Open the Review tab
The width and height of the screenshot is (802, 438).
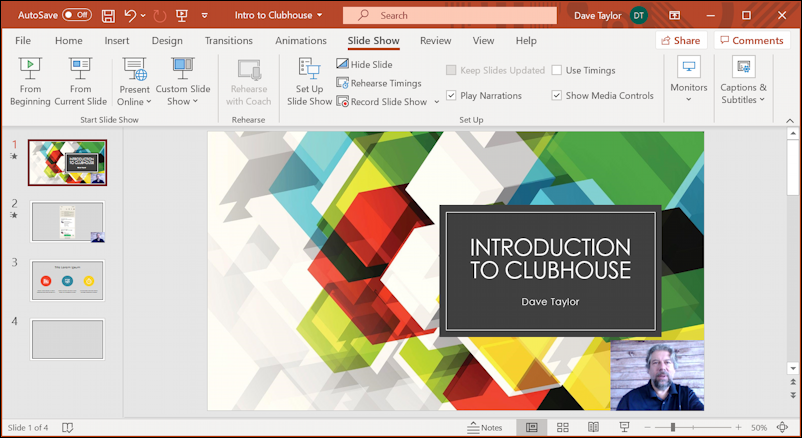435,40
